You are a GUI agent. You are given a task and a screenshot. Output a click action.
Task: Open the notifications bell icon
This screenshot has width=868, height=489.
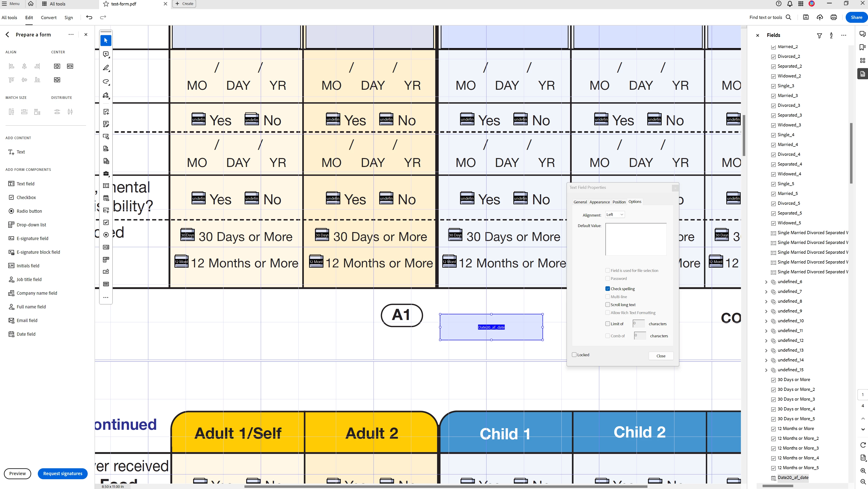(x=789, y=4)
